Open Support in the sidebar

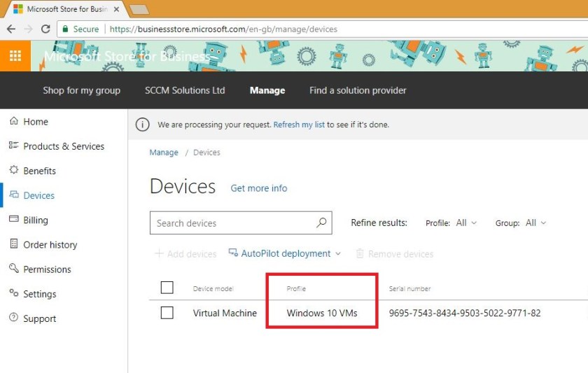tap(40, 318)
